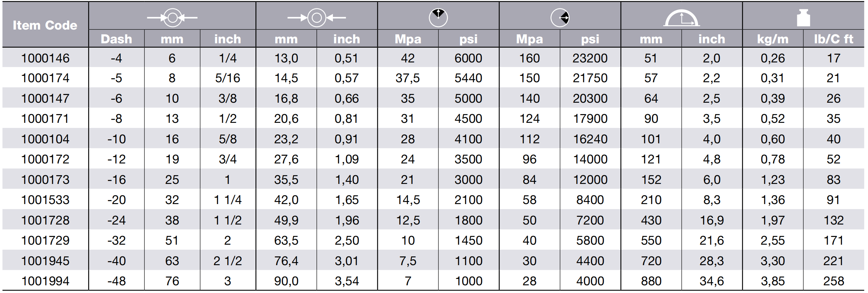Click the working pressure gauge icon

coord(438,17)
